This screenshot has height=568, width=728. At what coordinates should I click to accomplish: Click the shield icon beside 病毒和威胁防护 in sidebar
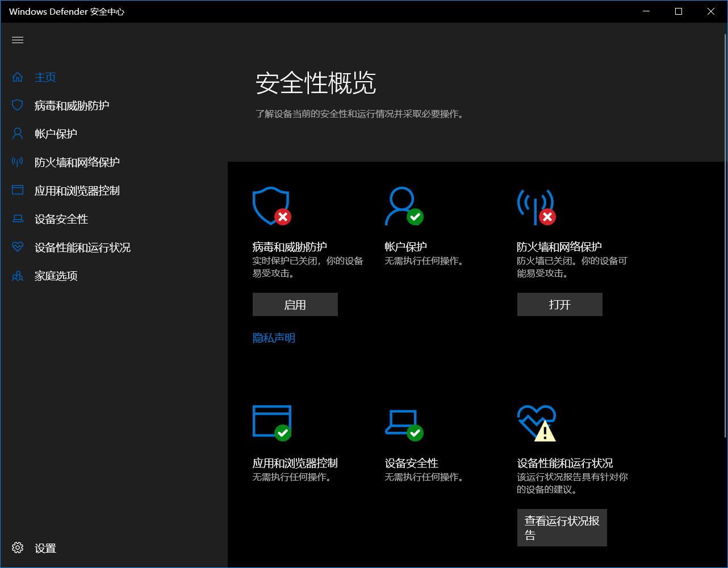[18, 106]
